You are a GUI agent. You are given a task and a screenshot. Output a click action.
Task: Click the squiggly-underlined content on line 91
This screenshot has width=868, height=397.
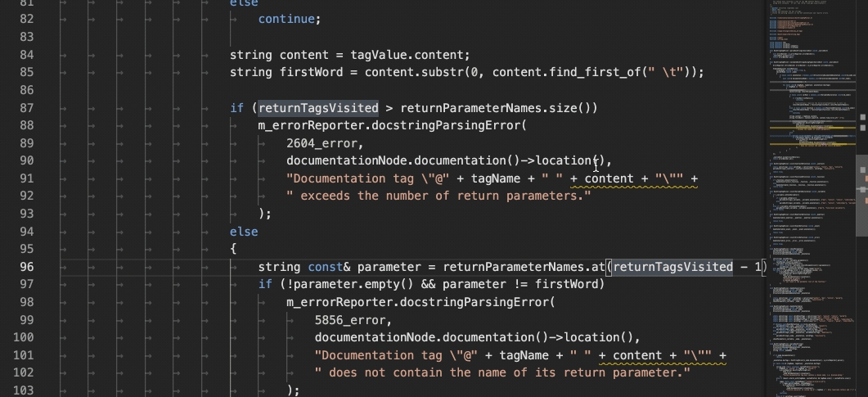coord(609,178)
